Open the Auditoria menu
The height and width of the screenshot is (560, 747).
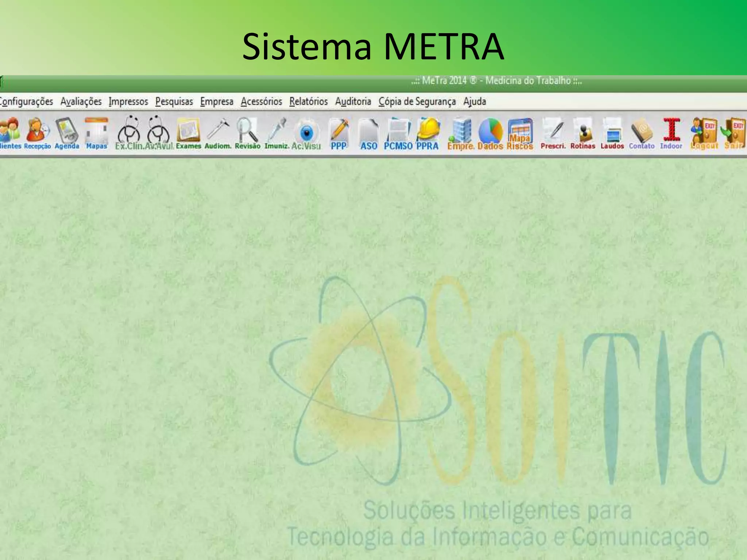(353, 102)
